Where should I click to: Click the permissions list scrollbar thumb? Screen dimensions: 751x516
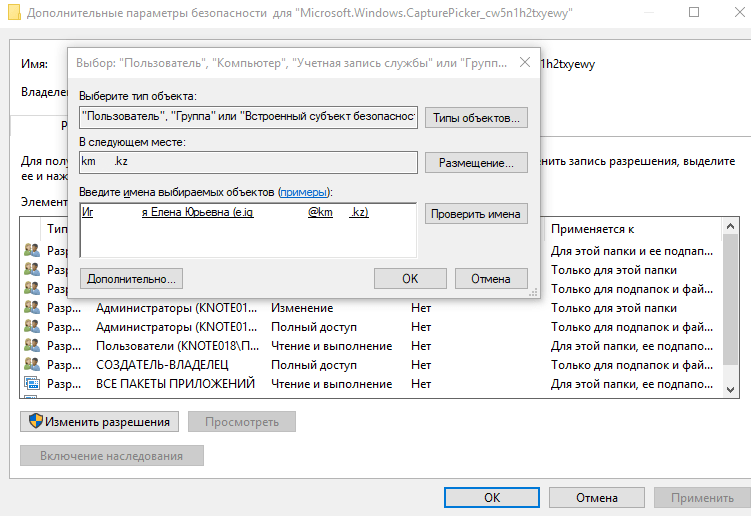(730, 299)
